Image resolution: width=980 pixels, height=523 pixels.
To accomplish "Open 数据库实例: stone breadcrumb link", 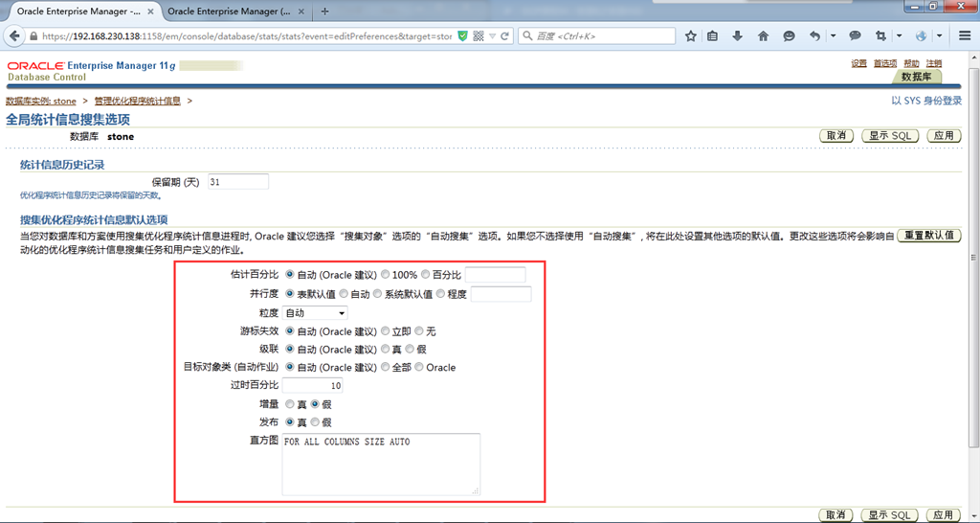I will [x=41, y=101].
